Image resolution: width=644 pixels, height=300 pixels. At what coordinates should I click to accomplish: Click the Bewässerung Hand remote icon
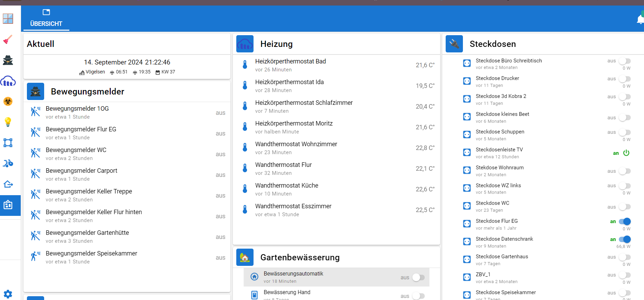[254, 295]
